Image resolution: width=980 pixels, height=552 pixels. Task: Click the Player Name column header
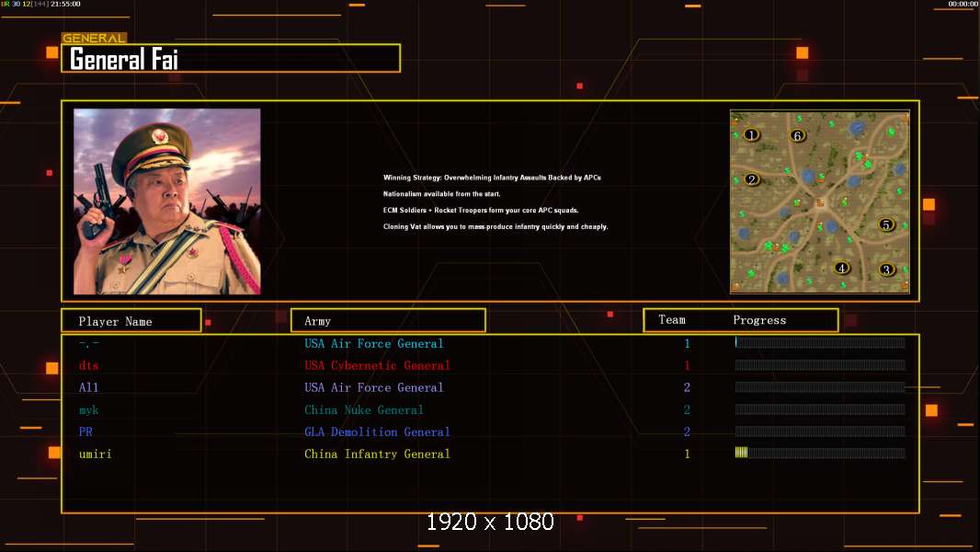pyautogui.click(x=131, y=321)
